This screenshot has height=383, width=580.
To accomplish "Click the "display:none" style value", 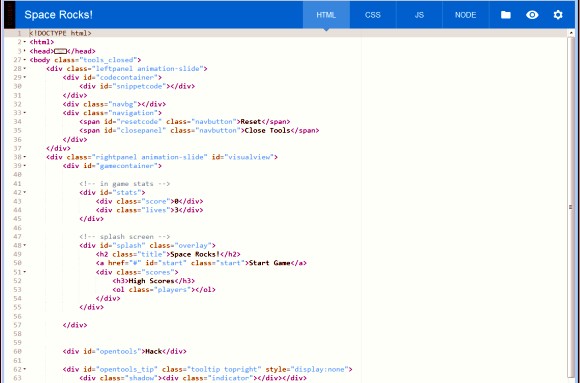I will point(319,369).
